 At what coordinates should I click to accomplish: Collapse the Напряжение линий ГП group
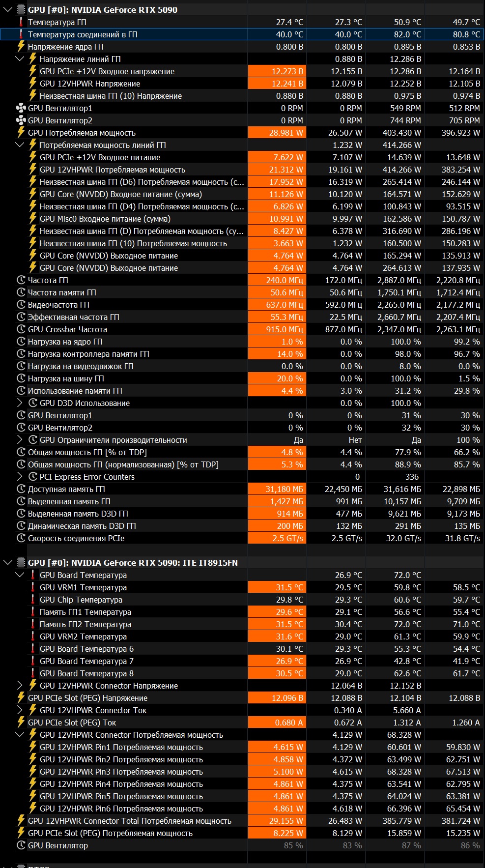[20, 58]
